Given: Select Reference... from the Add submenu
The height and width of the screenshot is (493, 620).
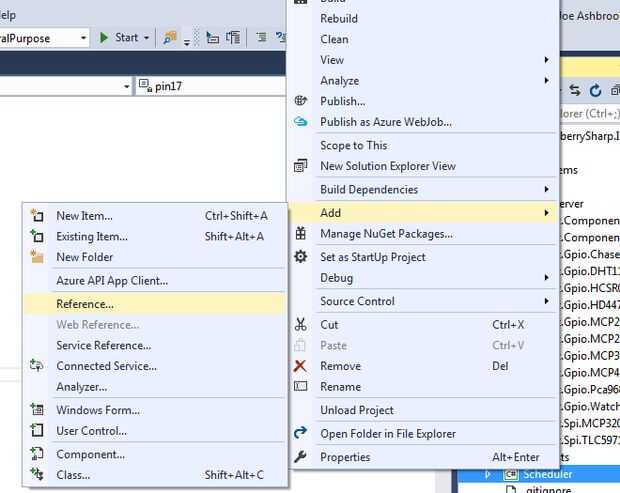Looking at the screenshot, I should [85, 304].
